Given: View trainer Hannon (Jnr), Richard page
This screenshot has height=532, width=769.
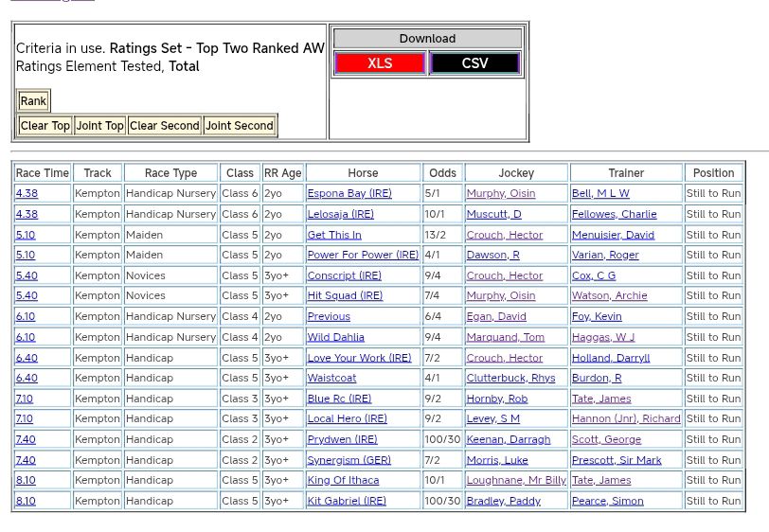Looking at the screenshot, I should pyautogui.click(x=625, y=419).
